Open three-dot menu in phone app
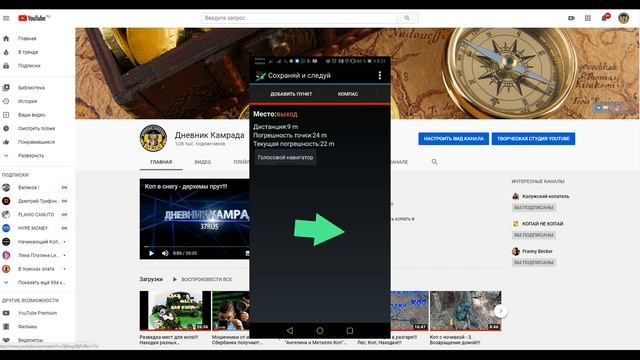Viewport: 640px width, 360px height. tap(380, 75)
